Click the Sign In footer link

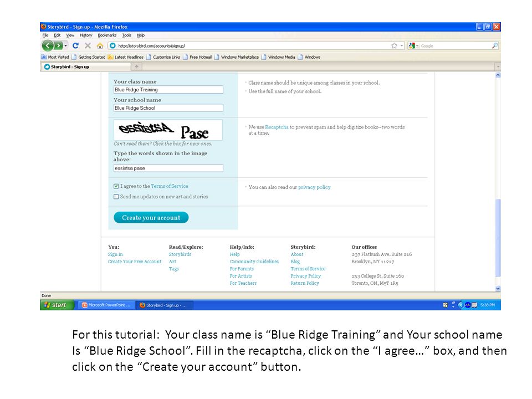[115, 254]
